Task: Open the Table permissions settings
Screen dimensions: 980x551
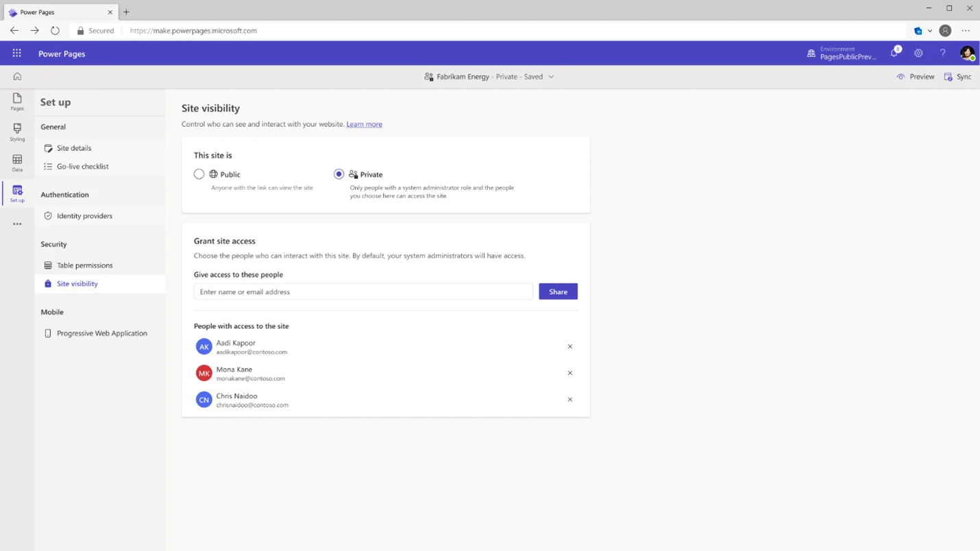Action: click(84, 265)
